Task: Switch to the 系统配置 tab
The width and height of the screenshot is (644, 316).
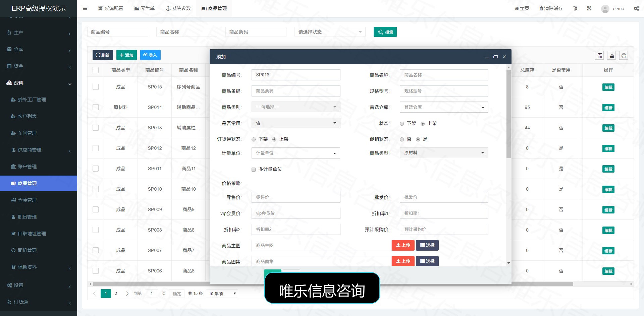Action: point(111,8)
